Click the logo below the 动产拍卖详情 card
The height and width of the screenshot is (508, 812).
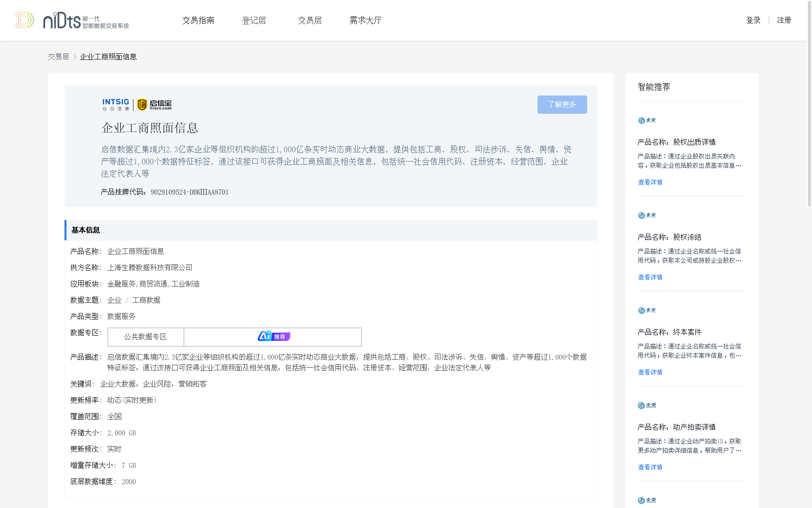[647, 500]
